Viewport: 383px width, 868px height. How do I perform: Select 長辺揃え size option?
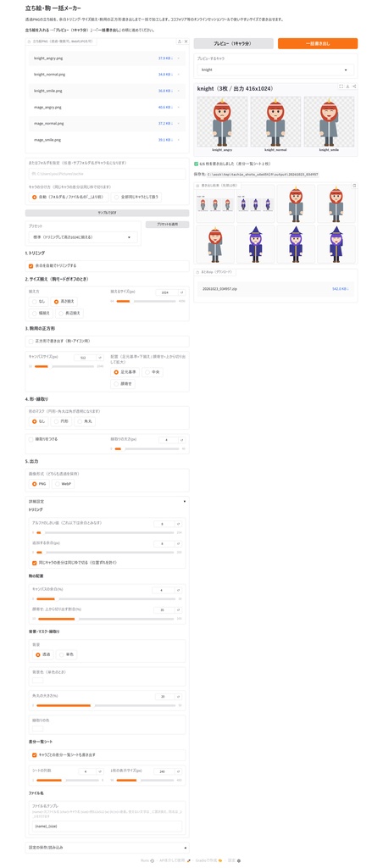(71, 314)
